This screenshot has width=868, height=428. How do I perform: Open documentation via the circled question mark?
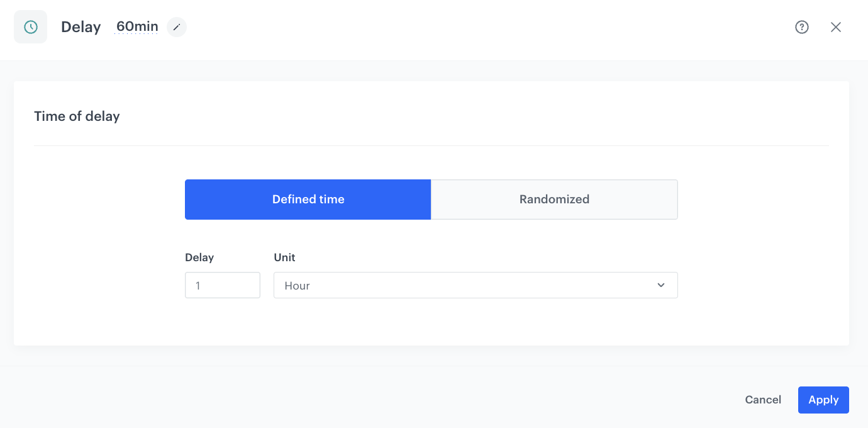(x=801, y=26)
